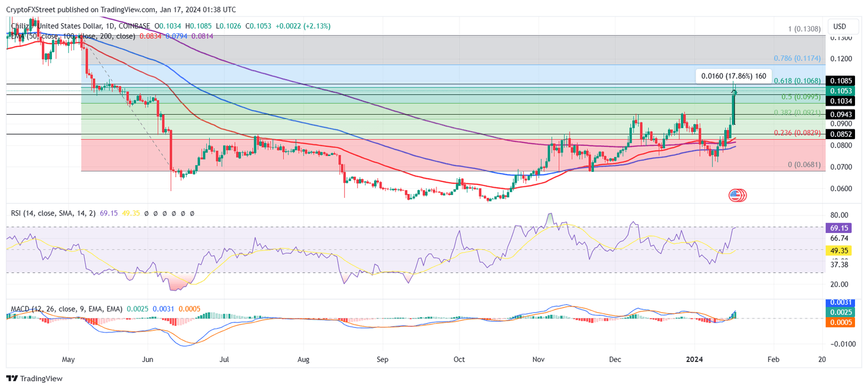Screen dimensions: 868x389
Task: Click the black 0.0852 price axis tag
Action: [839, 134]
